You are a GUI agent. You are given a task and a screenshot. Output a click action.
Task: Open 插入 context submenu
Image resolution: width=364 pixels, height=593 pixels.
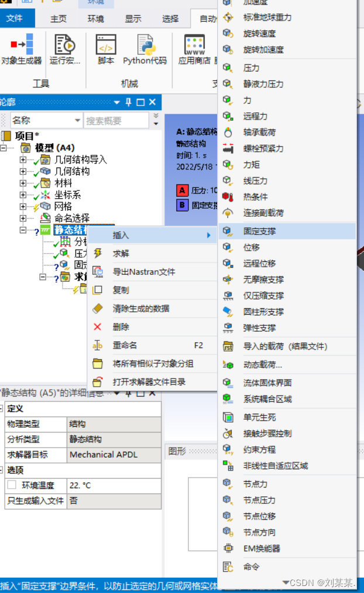point(152,235)
